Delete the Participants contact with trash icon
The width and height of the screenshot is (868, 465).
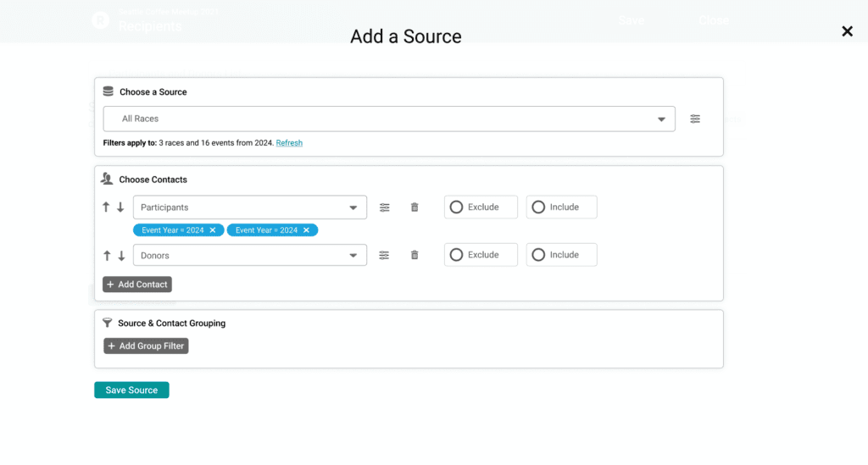415,208
